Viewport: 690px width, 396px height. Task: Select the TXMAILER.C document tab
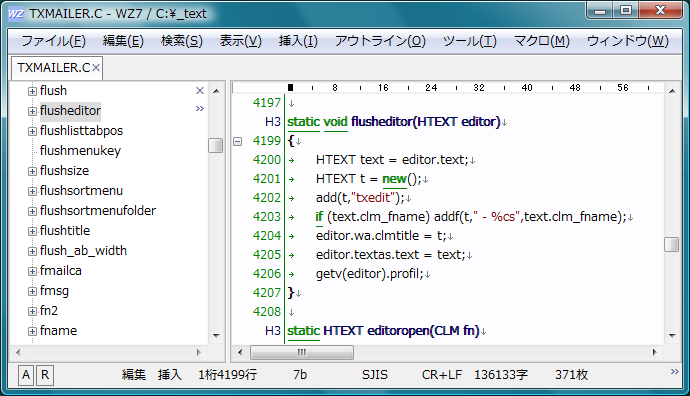click(x=53, y=68)
